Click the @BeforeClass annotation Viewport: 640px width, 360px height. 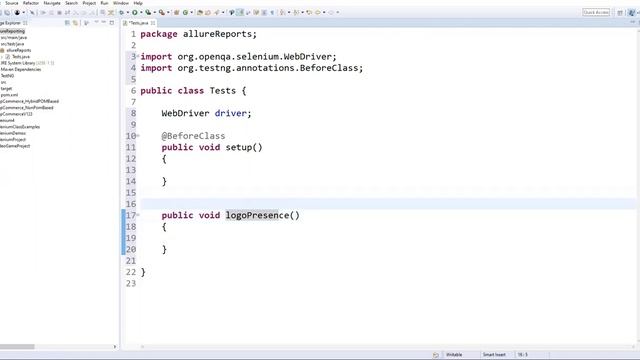tap(193, 136)
